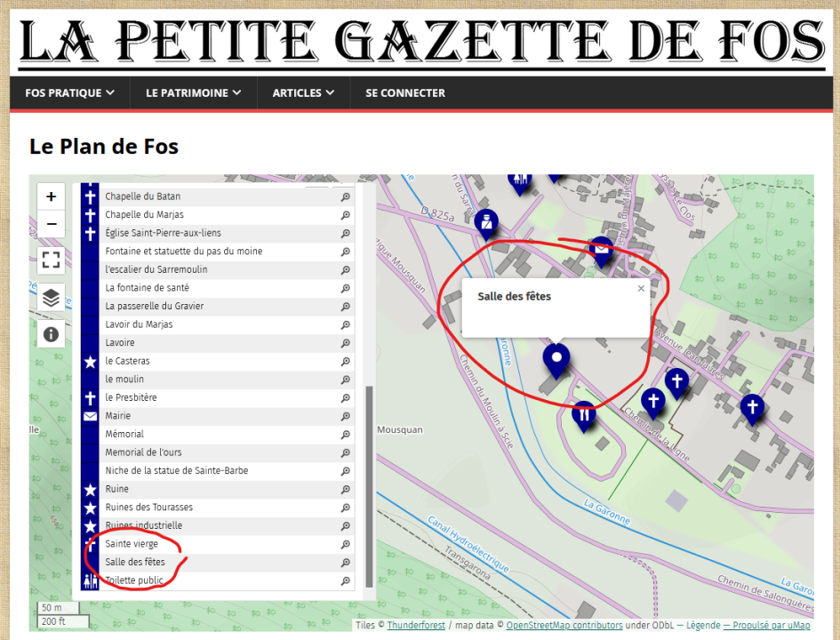Click the map info icon
Image resolution: width=840 pixels, height=640 pixels.
pyautogui.click(x=51, y=334)
